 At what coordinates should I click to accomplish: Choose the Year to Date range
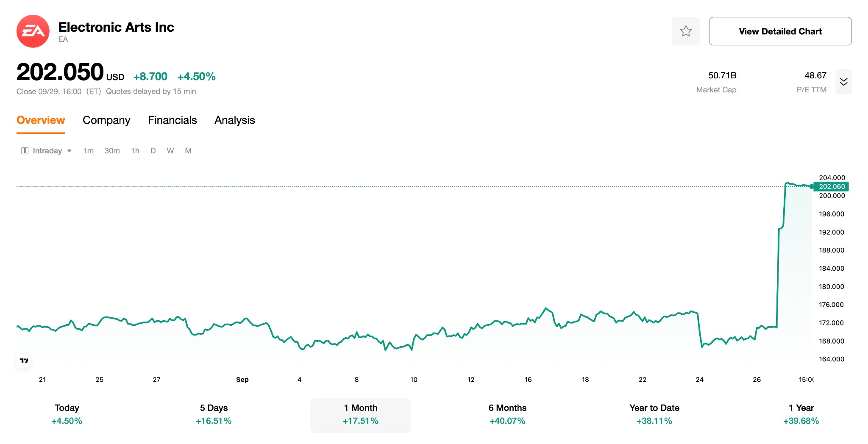(x=654, y=414)
